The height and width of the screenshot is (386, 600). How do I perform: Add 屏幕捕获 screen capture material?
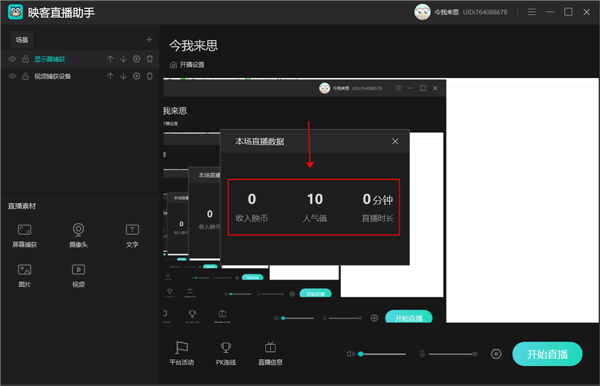(24, 235)
